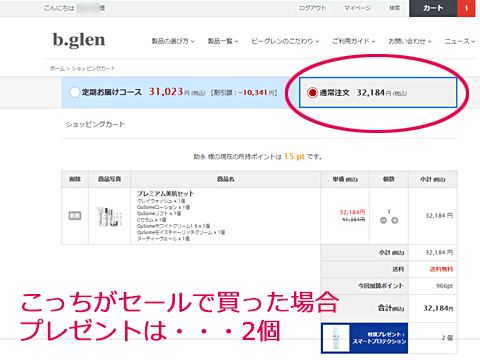Go to ホーム breadcrumb link
This screenshot has width=480, height=360.
click(x=57, y=68)
